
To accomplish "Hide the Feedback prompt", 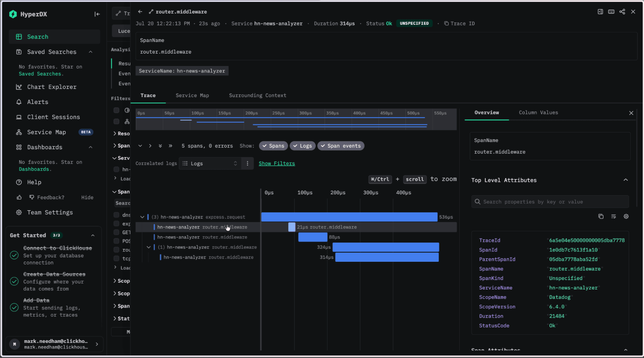I will 87,197.
